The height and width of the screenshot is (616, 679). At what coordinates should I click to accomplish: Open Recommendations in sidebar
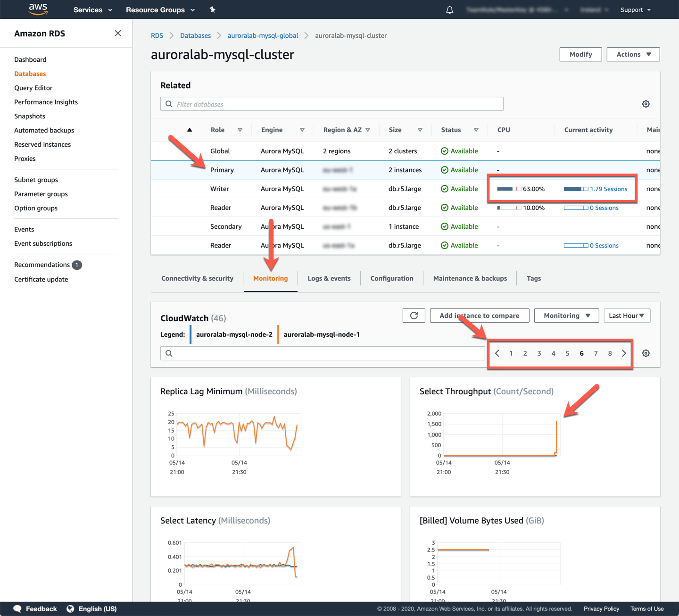(42, 265)
